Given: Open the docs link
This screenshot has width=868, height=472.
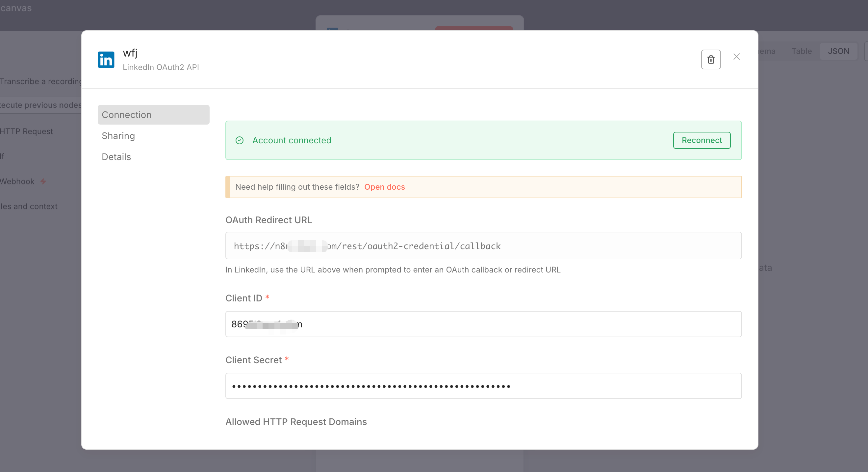Looking at the screenshot, I should click(384, 187).
